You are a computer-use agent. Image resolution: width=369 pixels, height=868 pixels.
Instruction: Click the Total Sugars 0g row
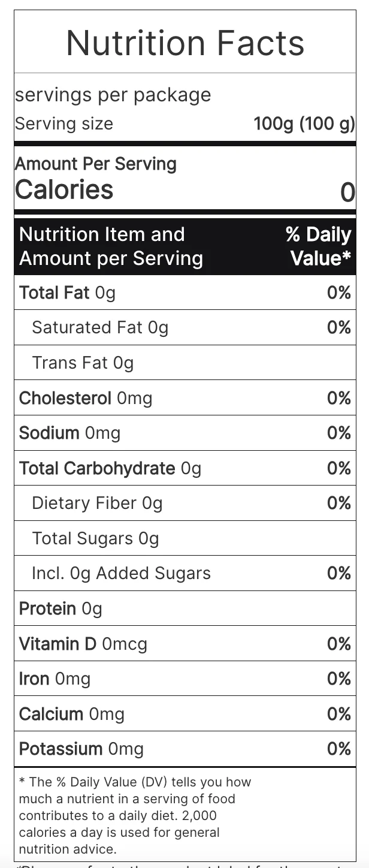click(185, 538)
